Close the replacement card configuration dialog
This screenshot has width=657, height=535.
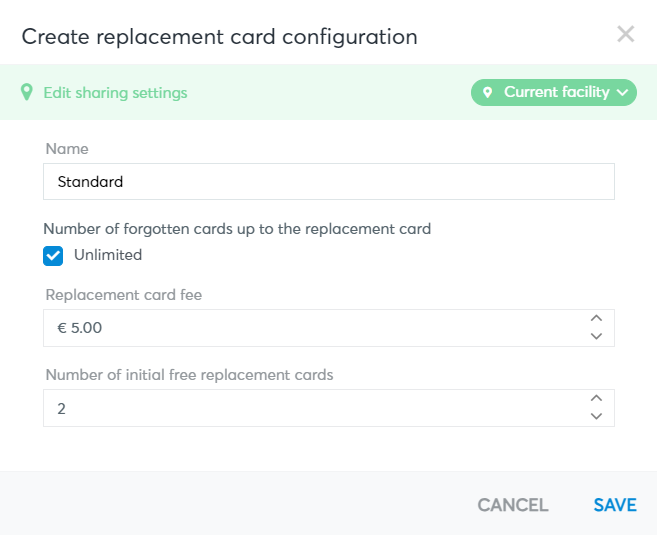pos(626,34)
